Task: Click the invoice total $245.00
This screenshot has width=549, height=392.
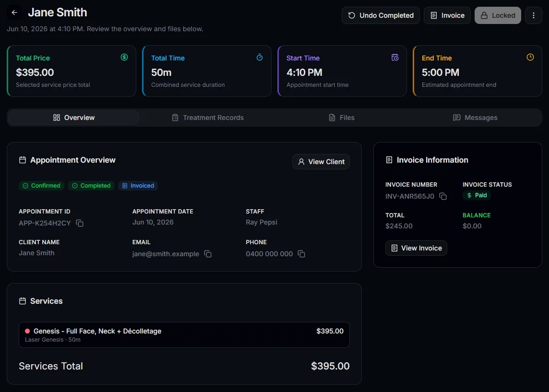Action: click(399, 226)
